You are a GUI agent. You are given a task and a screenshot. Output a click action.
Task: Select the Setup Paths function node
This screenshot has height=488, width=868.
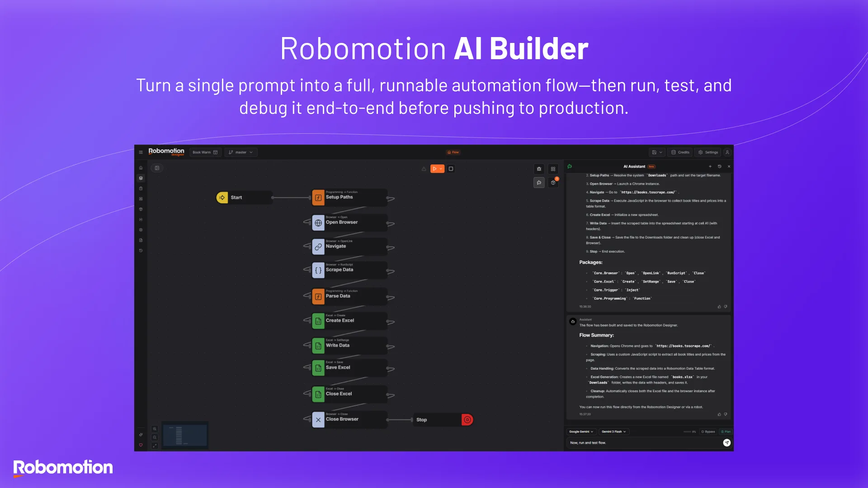coord(349,197)
